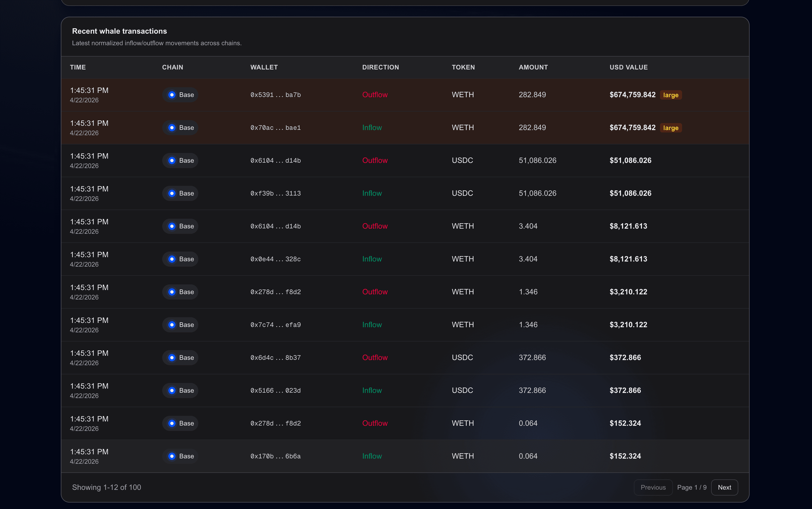Click Outflow label in 0x6d4c...8b37 row
This screenshot has height=509, width=812.
[x=375, y=358]
